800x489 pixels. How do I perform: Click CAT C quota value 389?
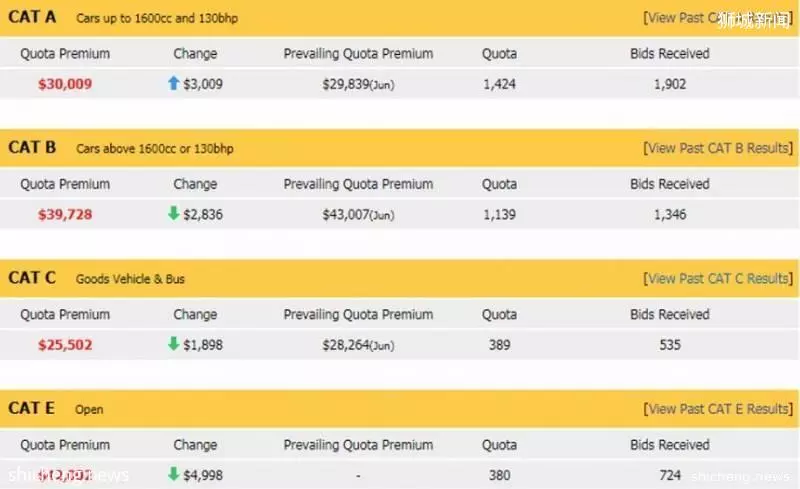(x=499, y=345)
